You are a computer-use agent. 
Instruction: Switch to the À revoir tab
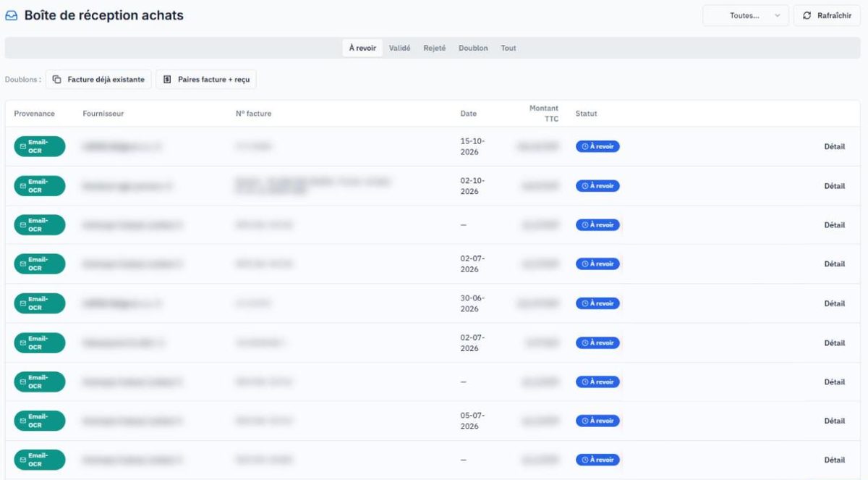(x=362, y=48)
